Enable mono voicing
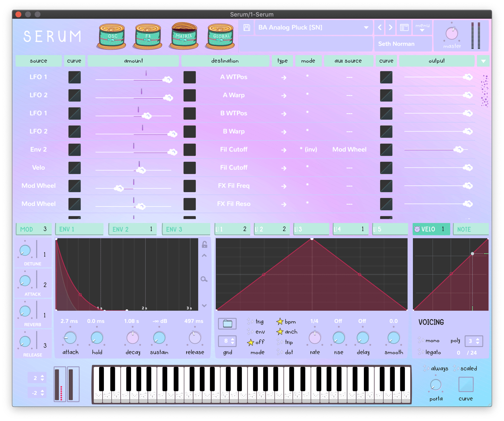 tap(428, 341)
